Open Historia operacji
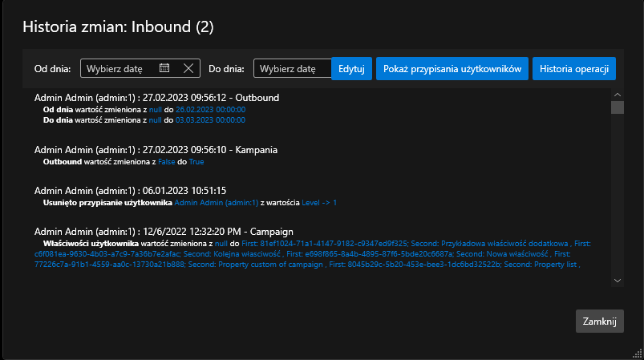This screenshot has width=644, height=360. click(573, 69)
